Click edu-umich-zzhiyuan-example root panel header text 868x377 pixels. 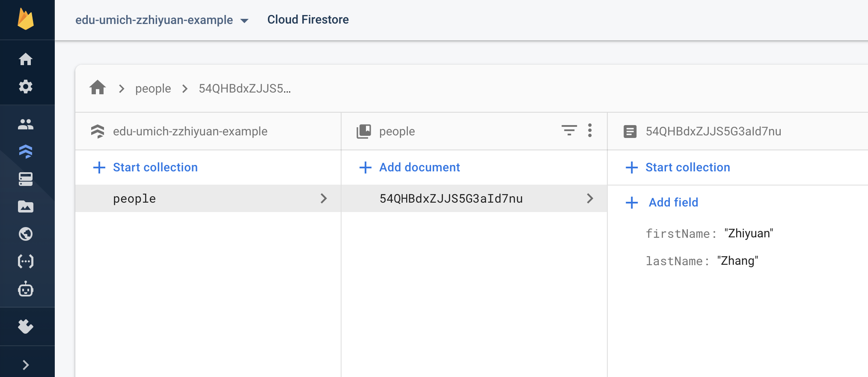click(x=190, y=132)
